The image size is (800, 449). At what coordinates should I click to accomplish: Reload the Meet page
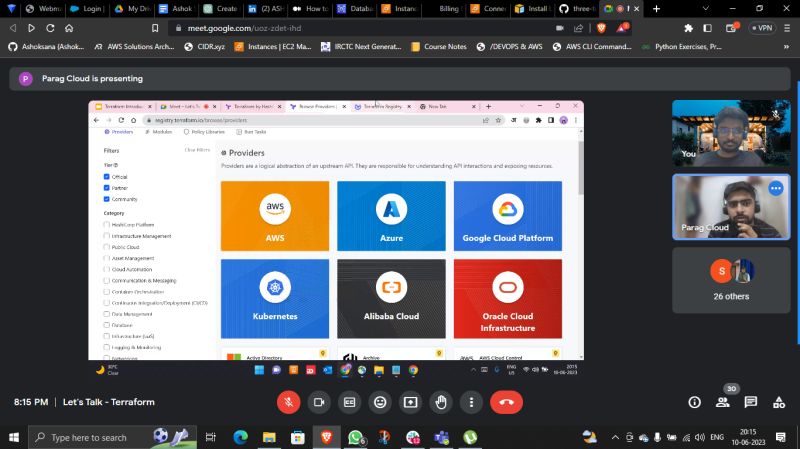pyautogui.click(x=50, y=28)
